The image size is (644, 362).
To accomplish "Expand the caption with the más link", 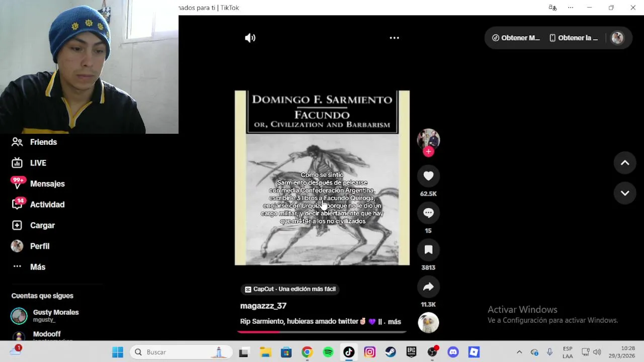I will point(394,322).
